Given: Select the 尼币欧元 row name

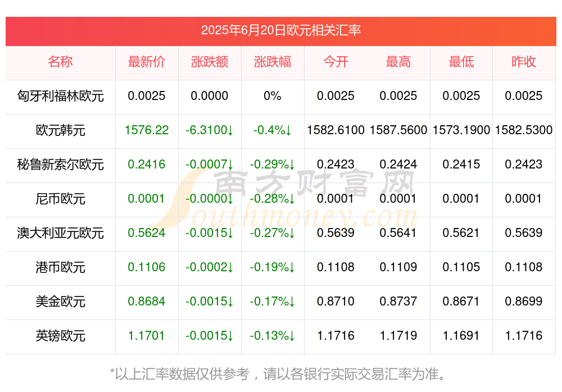Looking at the screenshot, I should point(60,198).
